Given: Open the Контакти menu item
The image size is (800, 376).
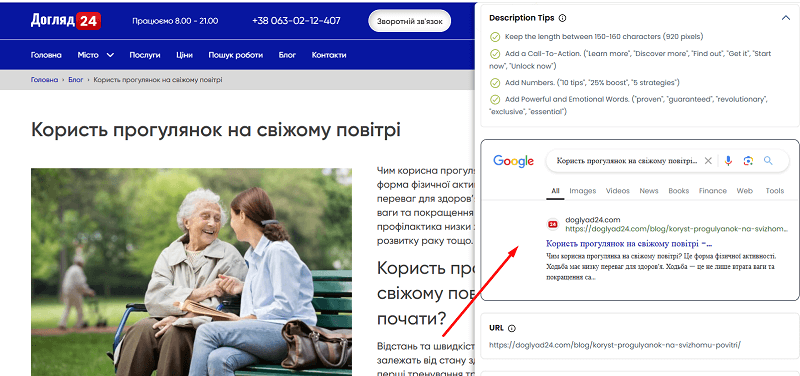Looking at the screenshot, I should [329, 55].
